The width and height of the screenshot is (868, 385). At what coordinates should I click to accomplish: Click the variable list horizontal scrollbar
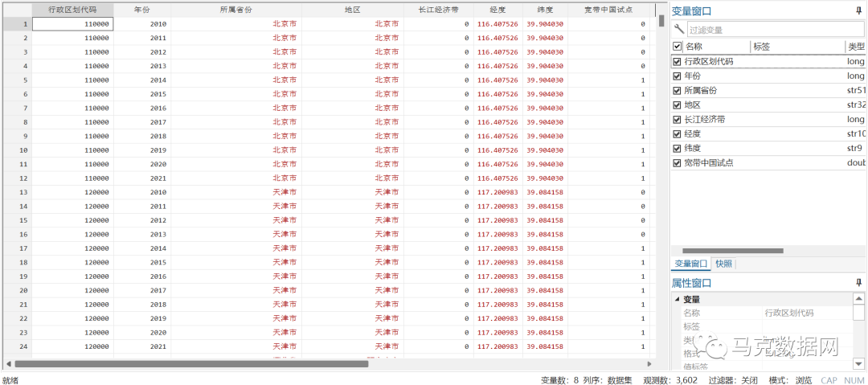coord(732,251)
